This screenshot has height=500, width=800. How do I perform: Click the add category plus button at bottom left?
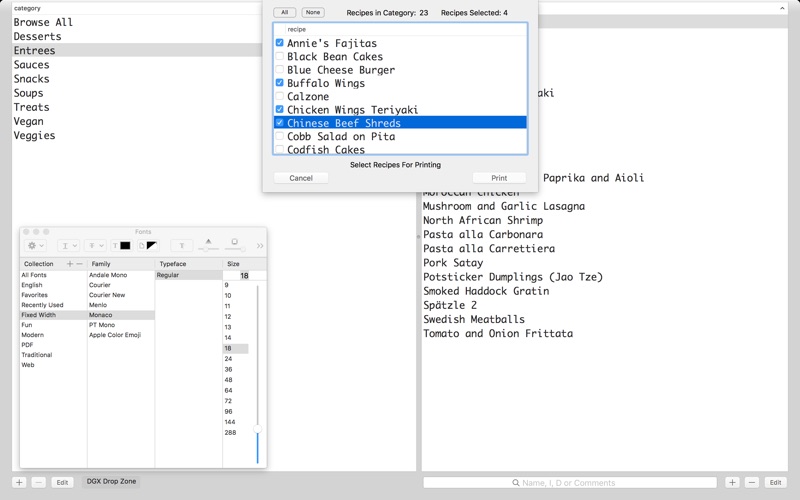coord(19,482)
